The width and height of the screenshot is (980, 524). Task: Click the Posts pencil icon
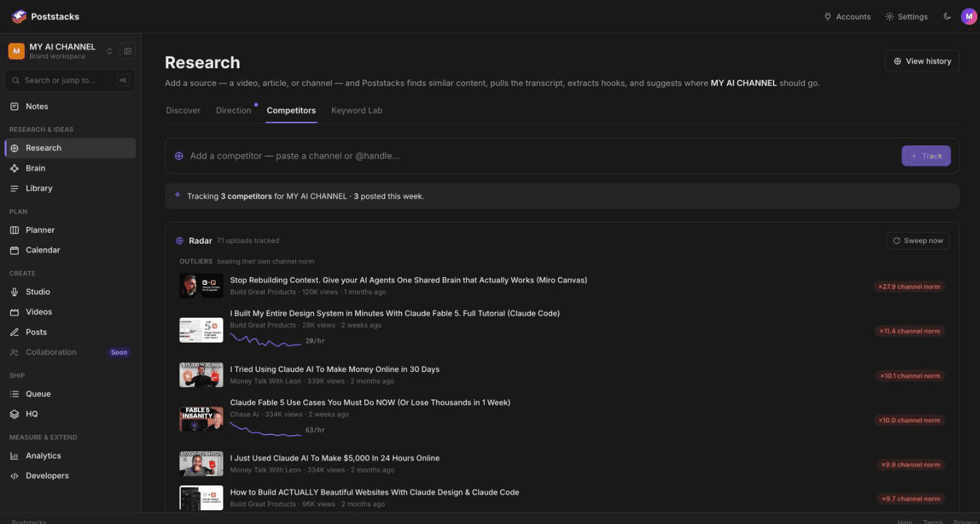tap(14, 332)
